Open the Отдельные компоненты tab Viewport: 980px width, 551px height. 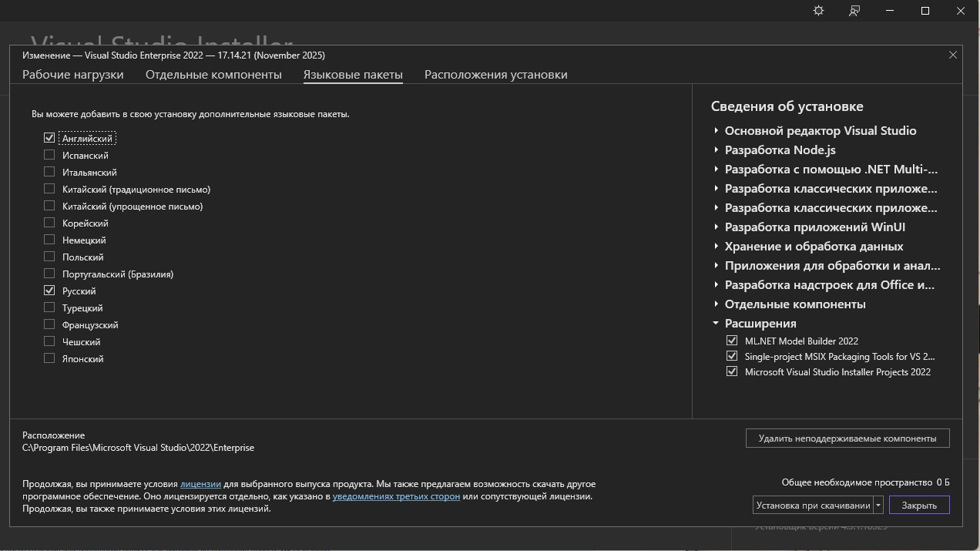[x=213, y=75]
